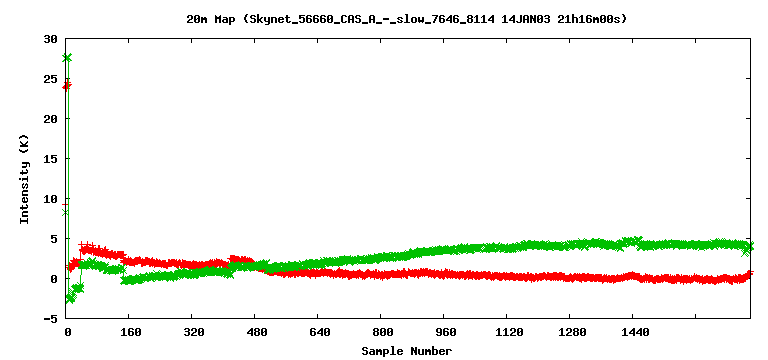
Task: Click the x-axis tick label 960
Action: [x=447, y=333]
